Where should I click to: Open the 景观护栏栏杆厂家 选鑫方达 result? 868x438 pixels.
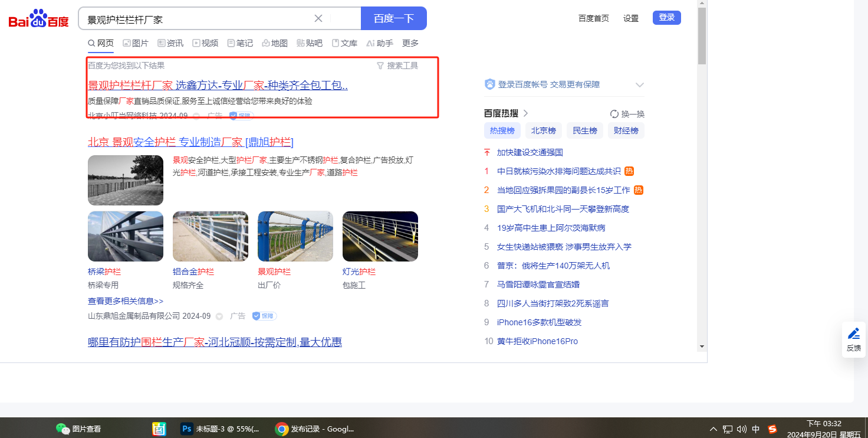218,85
